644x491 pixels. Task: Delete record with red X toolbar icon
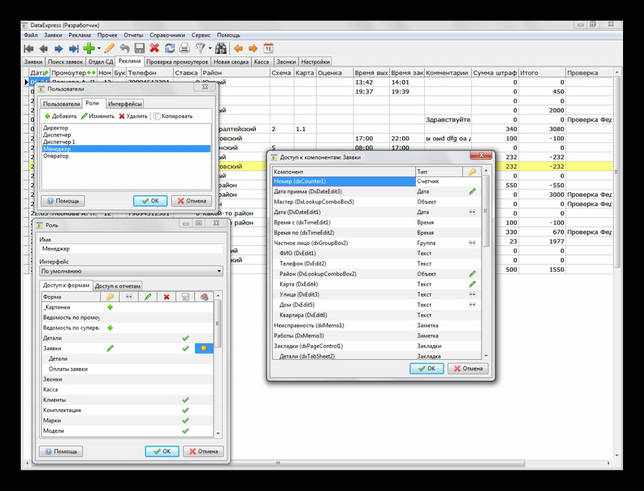pos(154,48)
